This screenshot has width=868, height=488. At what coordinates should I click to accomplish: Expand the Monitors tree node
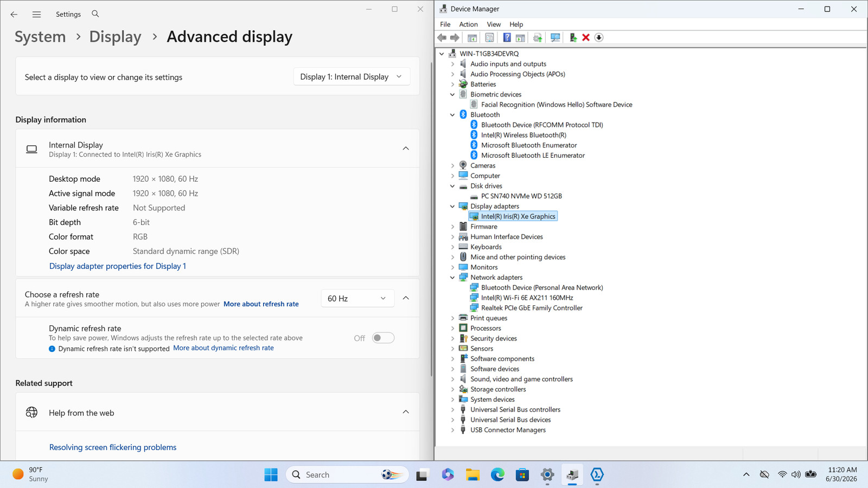pyautogui.click(x=452, y=267)
